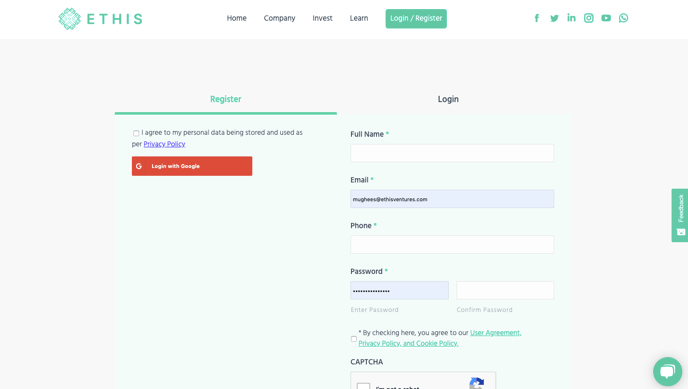Open Privacy Policy, and Cookie Policy link
This screenshot has width=688, height=389.
click(408, 343)
